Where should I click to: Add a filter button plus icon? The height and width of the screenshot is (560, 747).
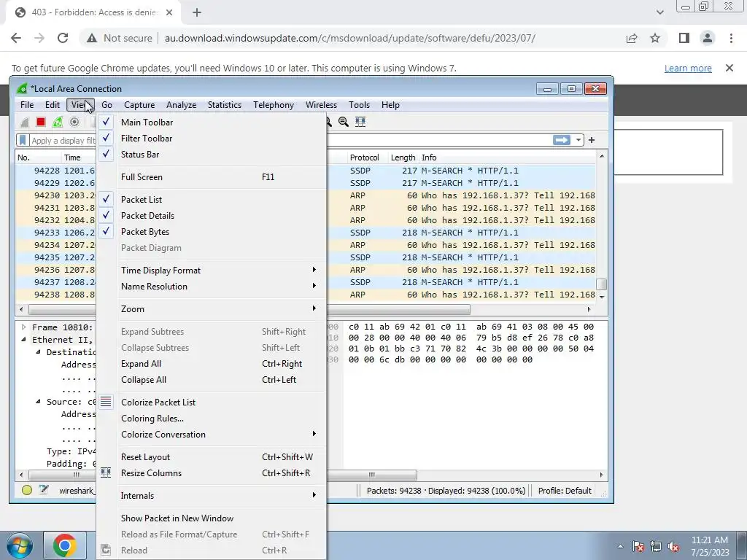591,140
